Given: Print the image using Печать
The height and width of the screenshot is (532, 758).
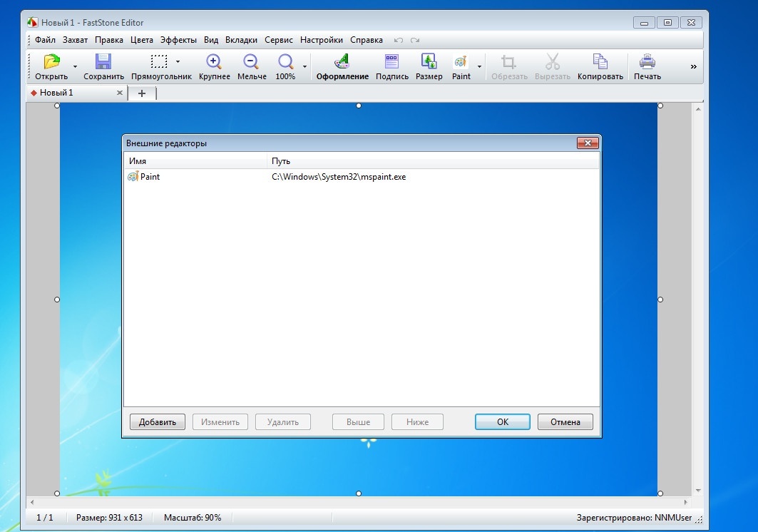Looking at the screenshot, I should pos(647,67).
